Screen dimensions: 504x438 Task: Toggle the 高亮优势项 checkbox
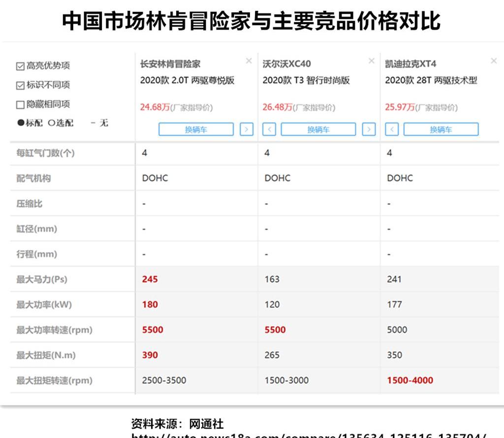20,66
